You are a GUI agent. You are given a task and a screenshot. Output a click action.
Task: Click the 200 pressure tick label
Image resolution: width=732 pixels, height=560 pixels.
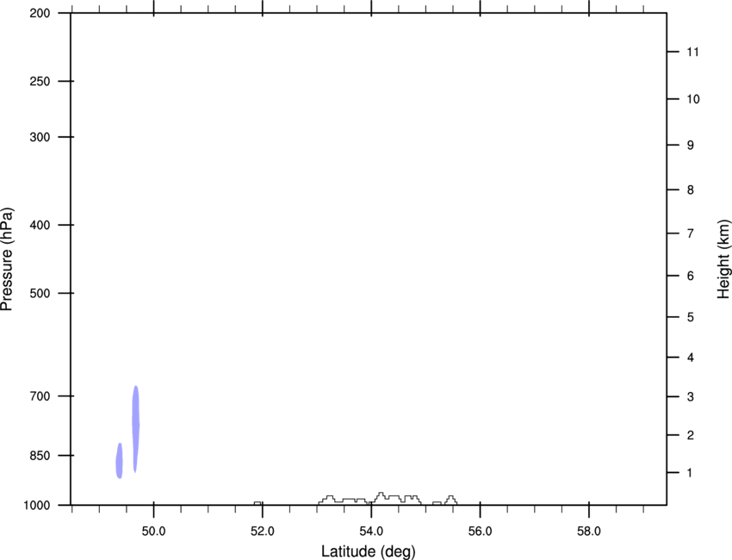pyautogui.click(x=40, y=14)
